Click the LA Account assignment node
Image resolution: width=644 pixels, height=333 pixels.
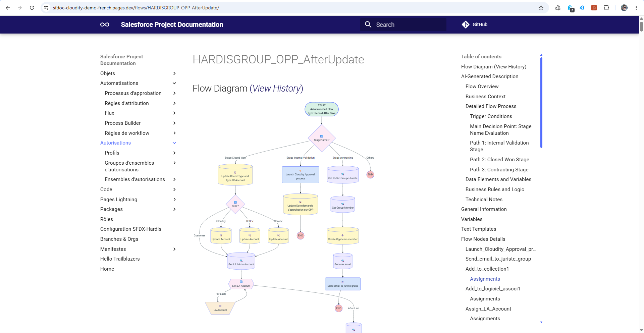click(220, 308)
